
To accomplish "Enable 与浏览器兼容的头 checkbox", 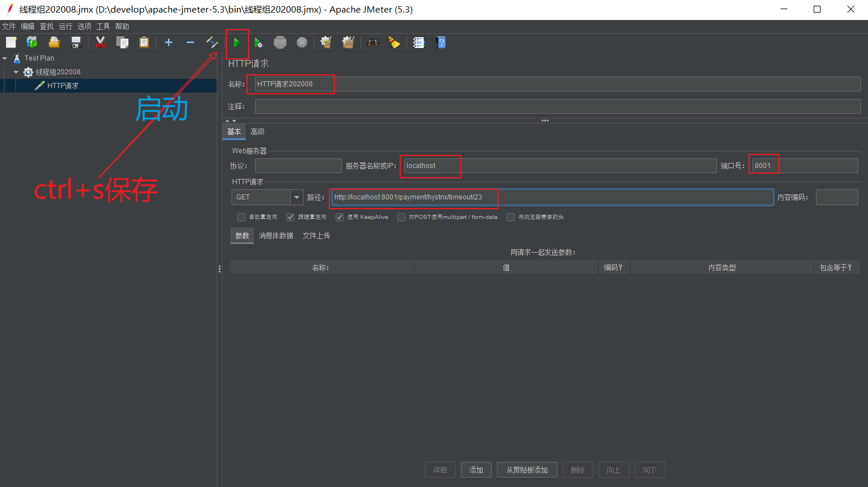I will [x=511, y=217].
